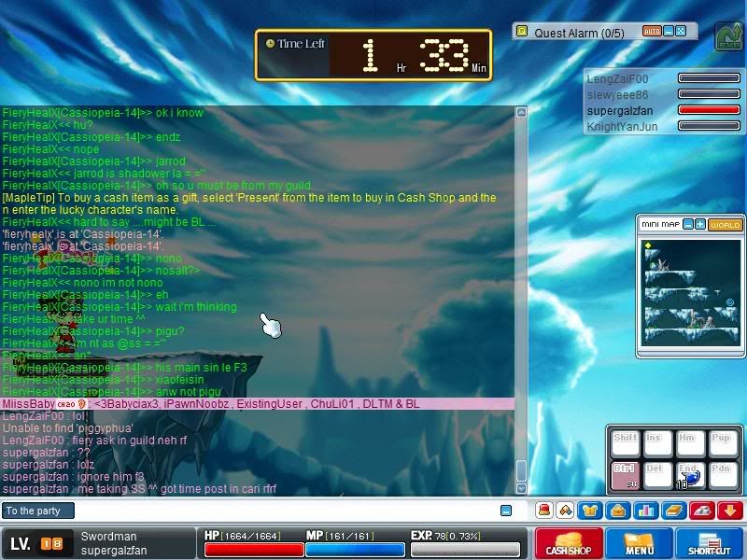The image size is (747, 560).
Task: Click the red siren alert icon
Action: pyautogui.click(x=543, y=511)
